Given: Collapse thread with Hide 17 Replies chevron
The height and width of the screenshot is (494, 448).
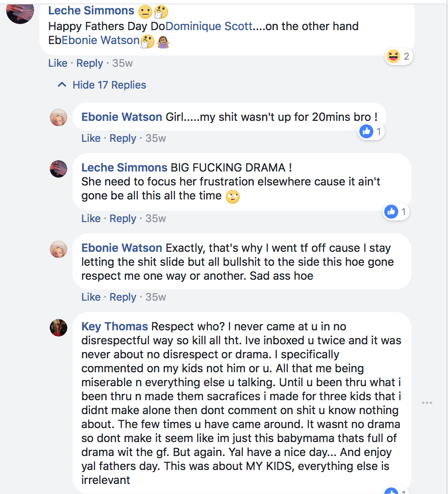Looking at the screenshot, I should (62, 85).
